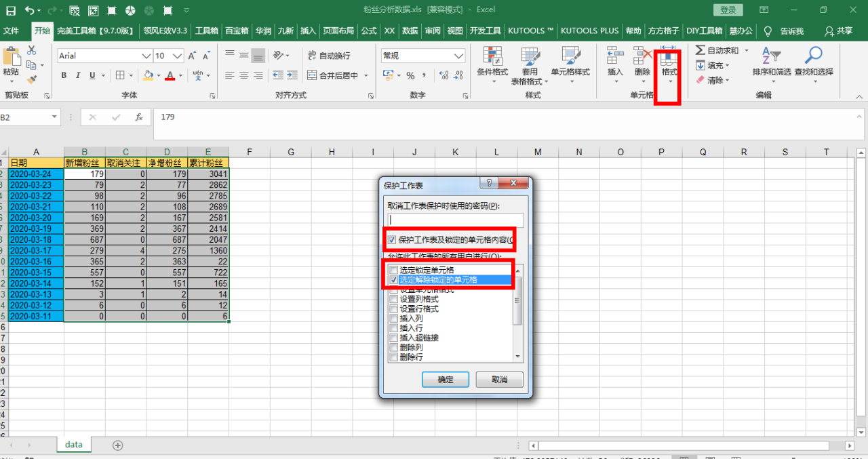Select the data sheet tab
The image size is (868, 459).
73,445
